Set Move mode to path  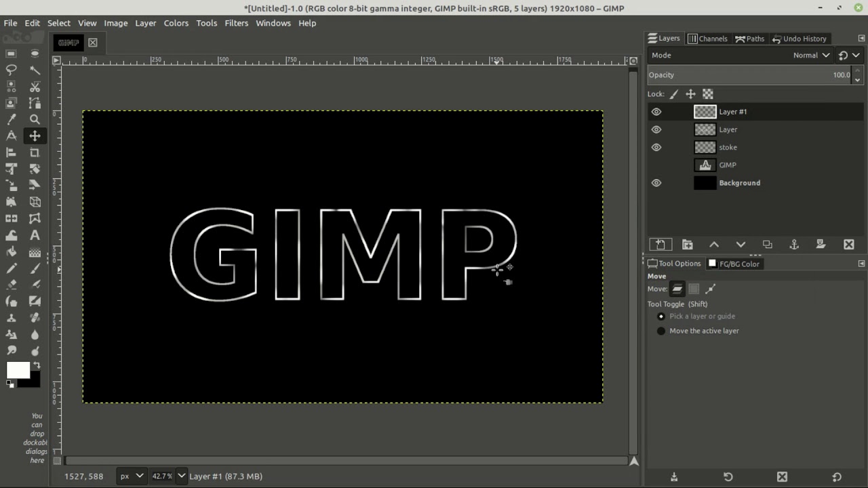click(x=711, y=289)
